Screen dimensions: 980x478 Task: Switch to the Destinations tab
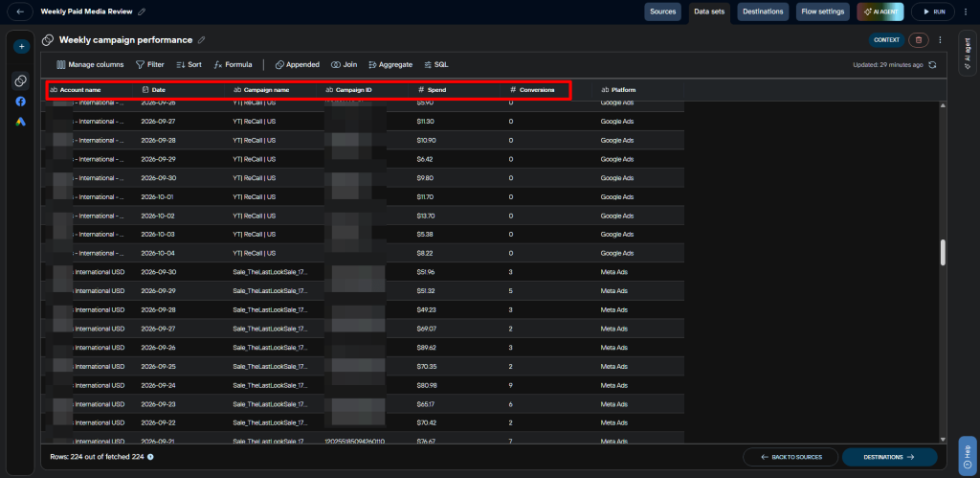(763, 11)
